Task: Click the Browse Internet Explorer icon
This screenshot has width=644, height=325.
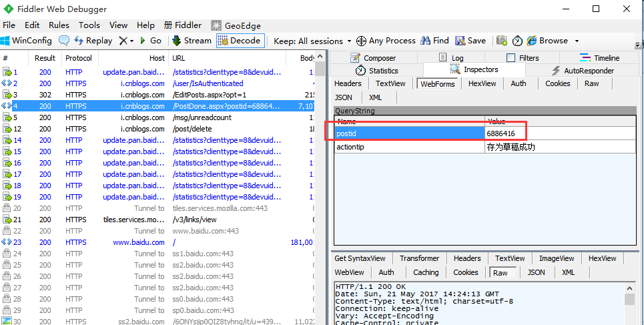Action: click(x=532, y=41)
